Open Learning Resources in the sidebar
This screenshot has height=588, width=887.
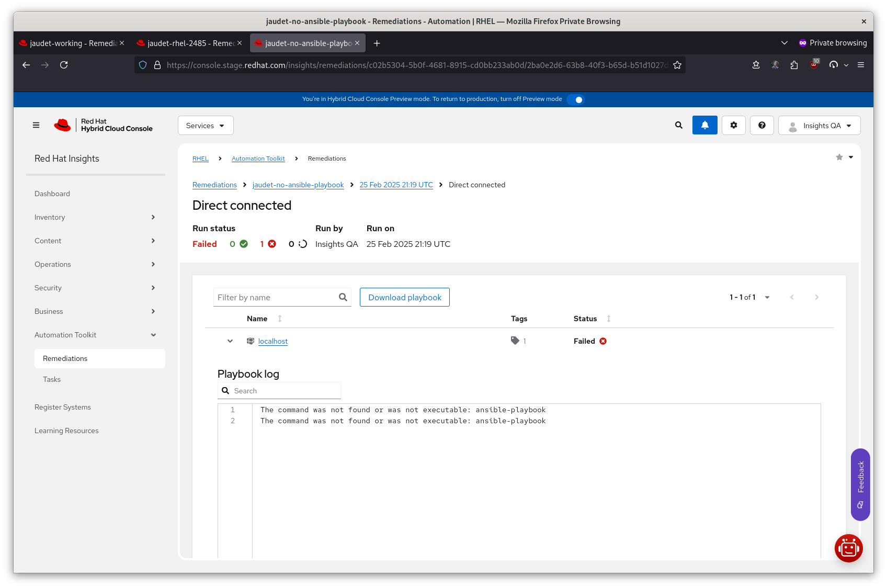click(95, 431)
